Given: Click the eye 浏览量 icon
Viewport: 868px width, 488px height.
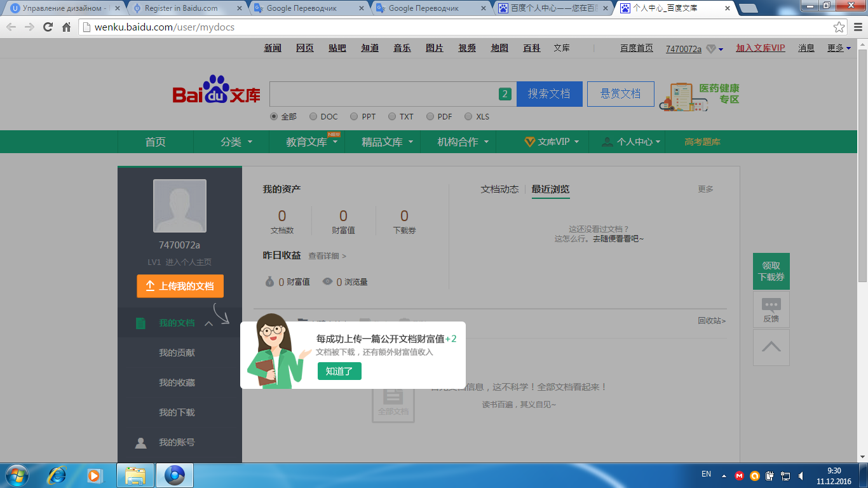Looking at the screenshot, I should 327,281.
